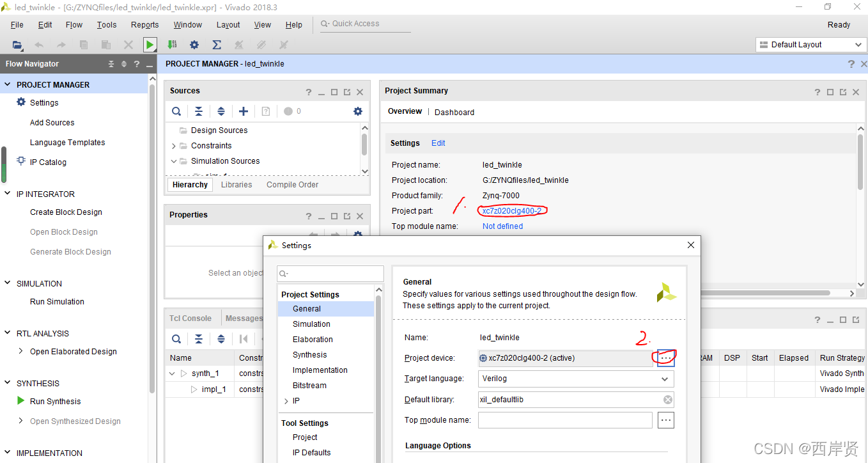The image size is (868, 463).
Task: Click the Sources panel vertical scrollbar
Action: click(364, 145)
